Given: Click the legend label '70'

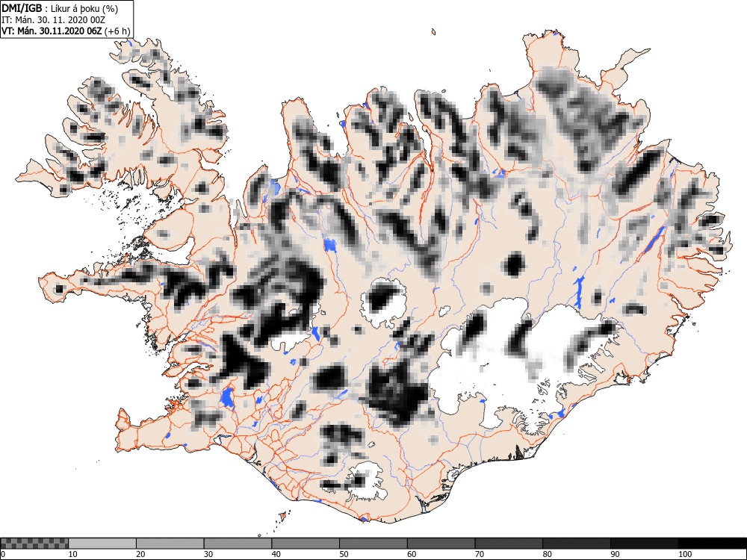Looking at the screenshot, I should (480, 554).
